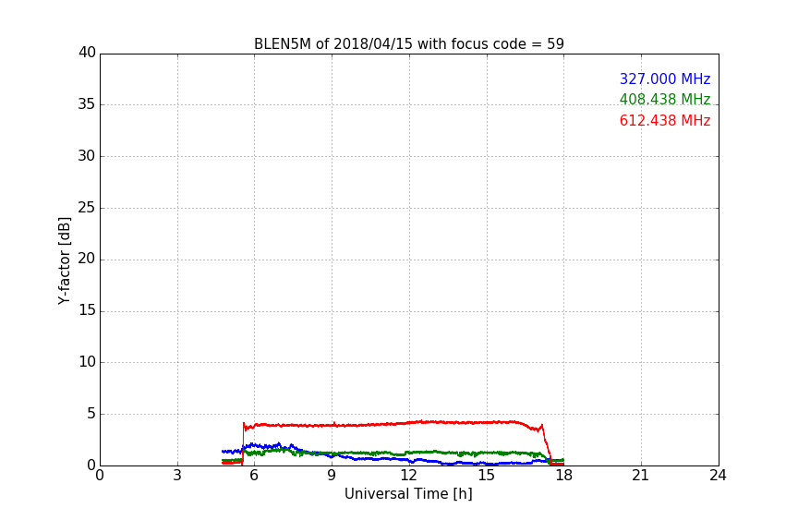798x532 pixels.
Task: Click the x-axis tick label '3'
Action: click(177, 476)
